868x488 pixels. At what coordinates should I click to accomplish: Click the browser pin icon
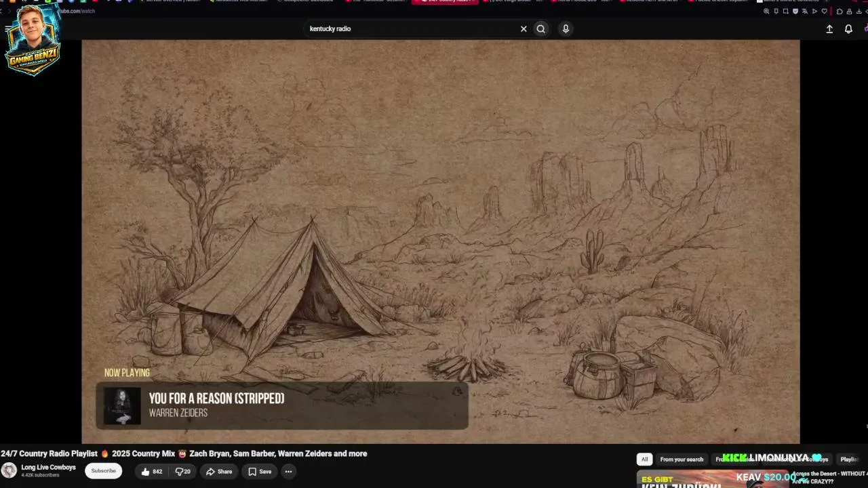tap(776, 11)
